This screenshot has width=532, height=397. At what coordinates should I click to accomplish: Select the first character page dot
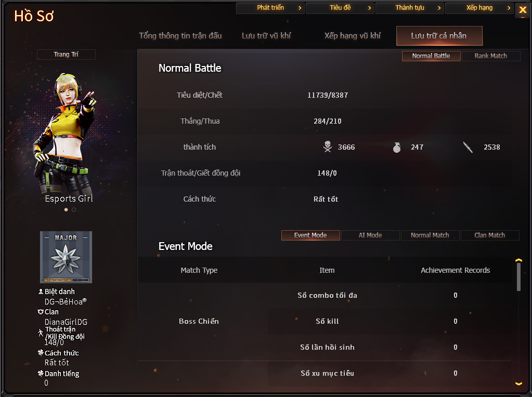click(x=66, y=209)
